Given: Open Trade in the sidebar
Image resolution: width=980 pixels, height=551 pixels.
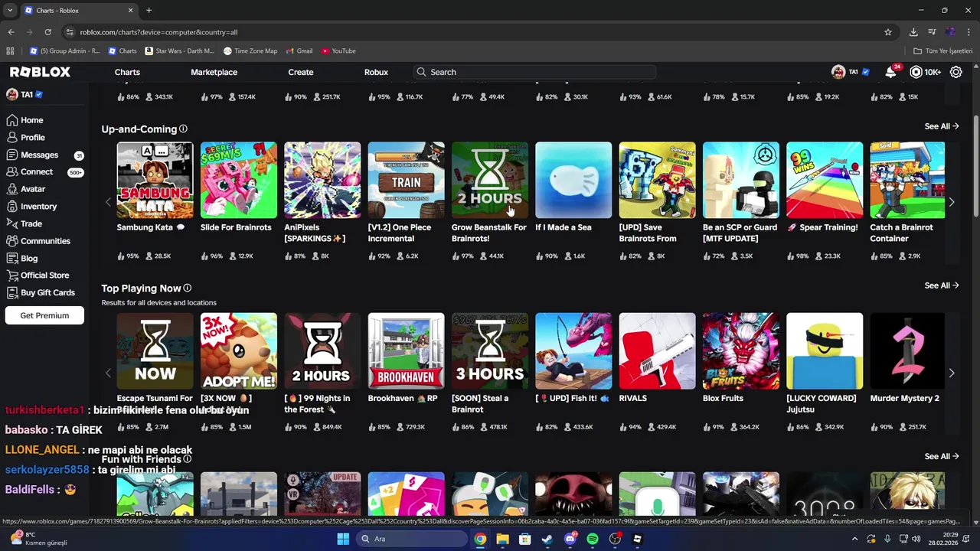Looking at the screenshot, I should pos(31,223).
